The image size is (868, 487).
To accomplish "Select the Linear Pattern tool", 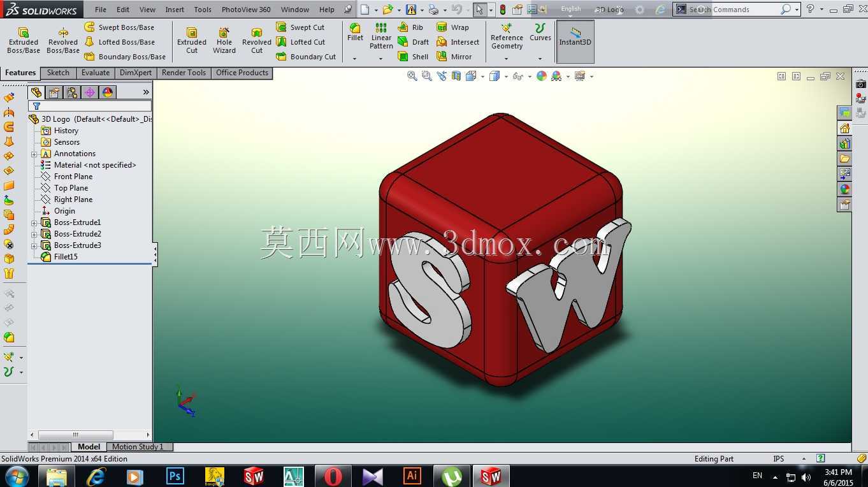I will click(381, 36).
